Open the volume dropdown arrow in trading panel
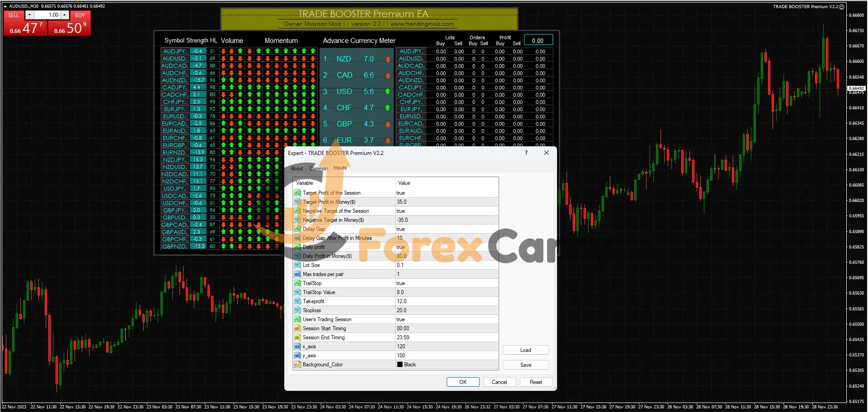The image size is (868, 412). pos(29,15)
